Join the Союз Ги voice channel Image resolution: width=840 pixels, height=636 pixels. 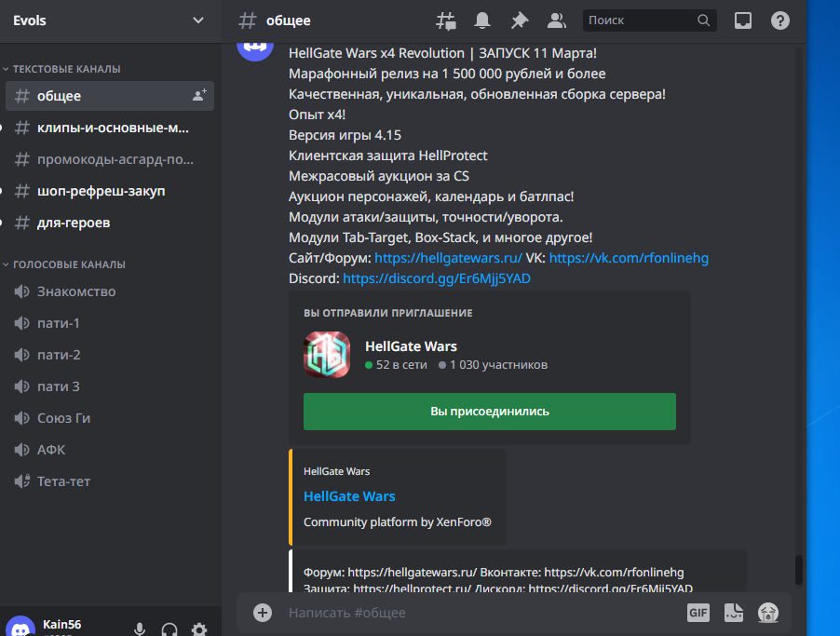point(109,418)
